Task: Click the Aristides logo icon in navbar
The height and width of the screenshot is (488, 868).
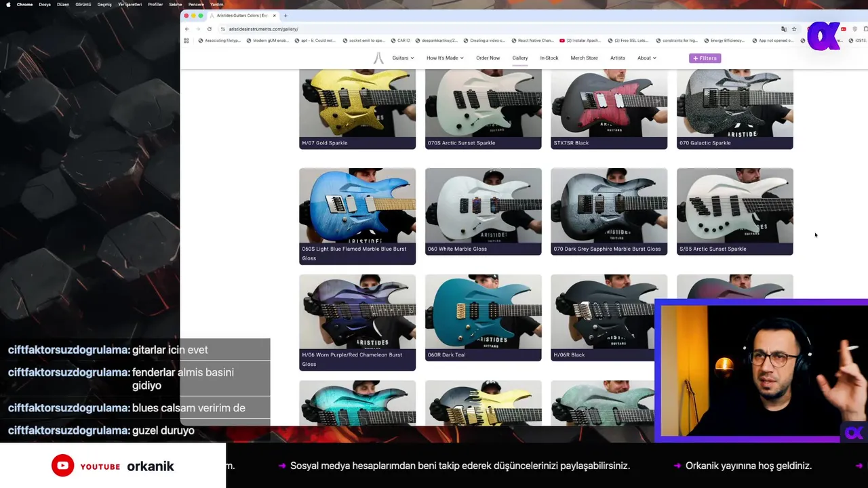Action: click(378, 58)
